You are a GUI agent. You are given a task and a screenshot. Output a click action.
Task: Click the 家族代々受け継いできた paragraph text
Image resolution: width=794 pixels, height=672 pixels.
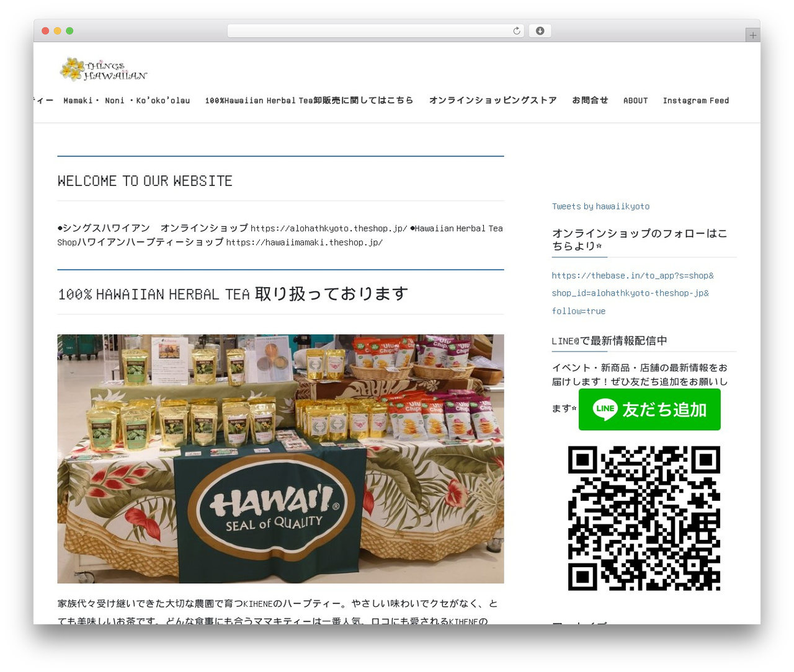[x=277, y=612]
